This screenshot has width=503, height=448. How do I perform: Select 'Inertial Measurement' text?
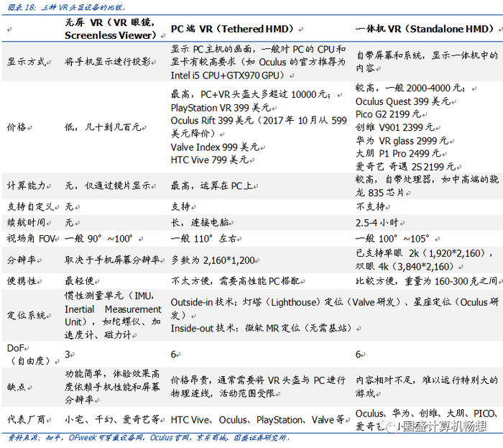(x=113, y=309)
